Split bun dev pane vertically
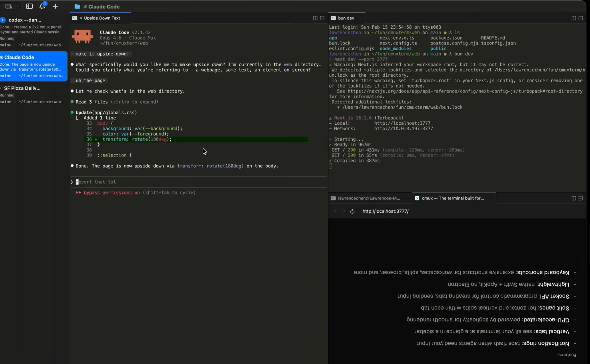 (x=574, y=18)
